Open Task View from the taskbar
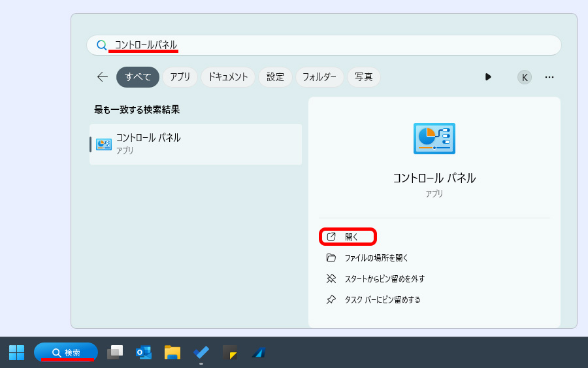588x368 pixels. coord(115,352)
